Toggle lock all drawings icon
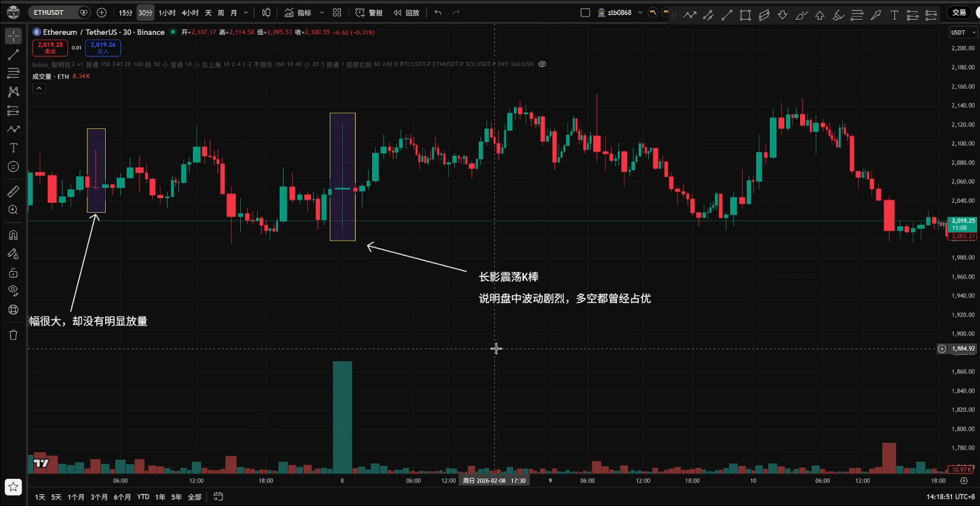The height and width of the screenshot is (506, 980). (13, 272)
